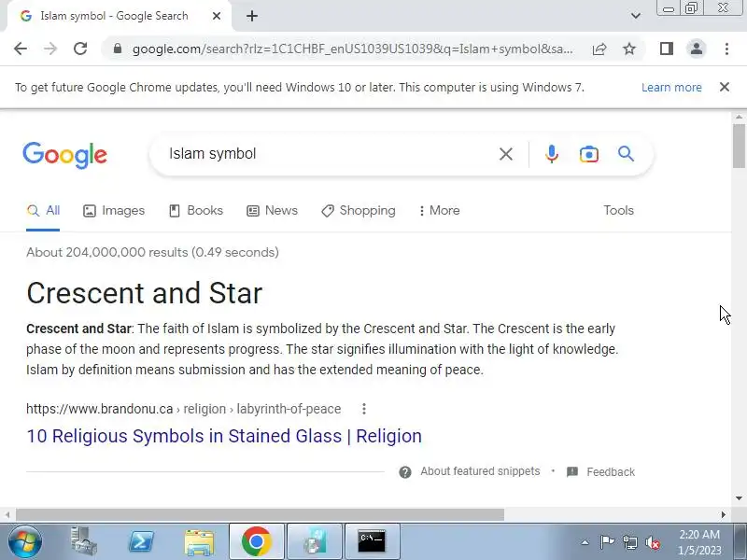
Task: Clear the search box text
Action: [x=506, y=154]
